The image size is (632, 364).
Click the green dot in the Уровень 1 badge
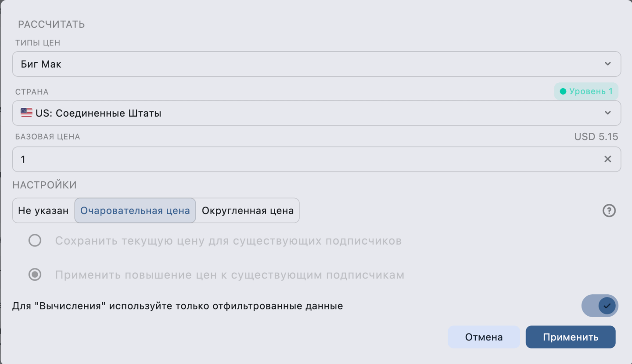click(x=563, y=91)
